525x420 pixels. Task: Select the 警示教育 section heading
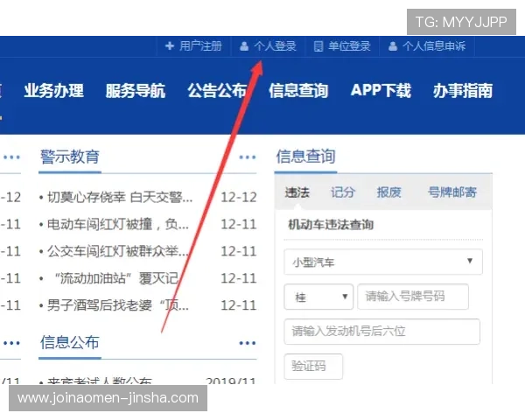point(70,157)
